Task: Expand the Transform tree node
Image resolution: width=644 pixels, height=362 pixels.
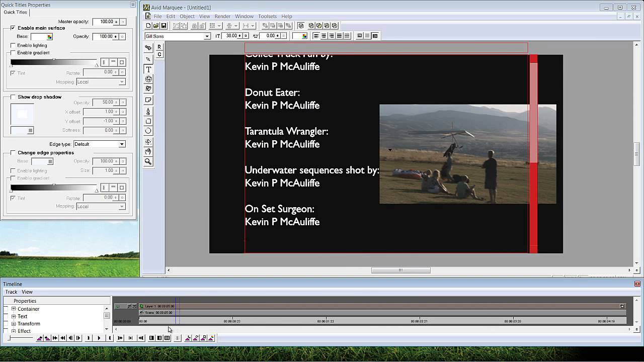Action: [14, 324]
